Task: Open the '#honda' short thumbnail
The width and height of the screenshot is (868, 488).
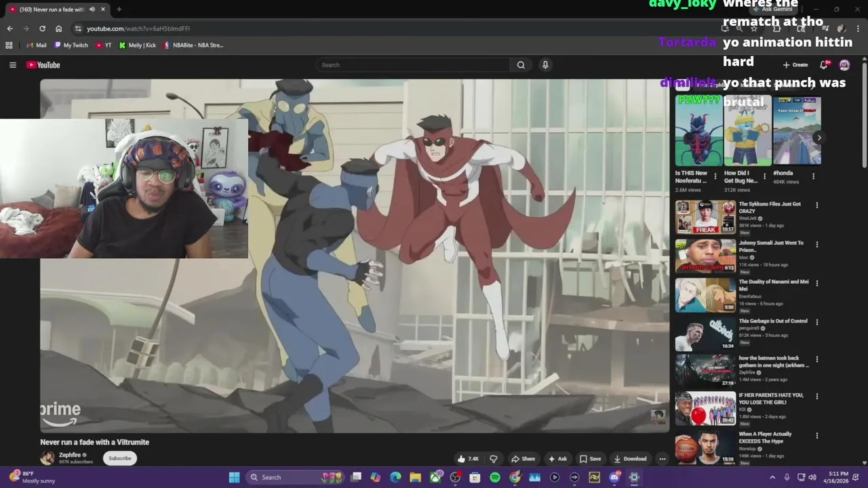Action: pyautogui.click(x=797, y=131)
